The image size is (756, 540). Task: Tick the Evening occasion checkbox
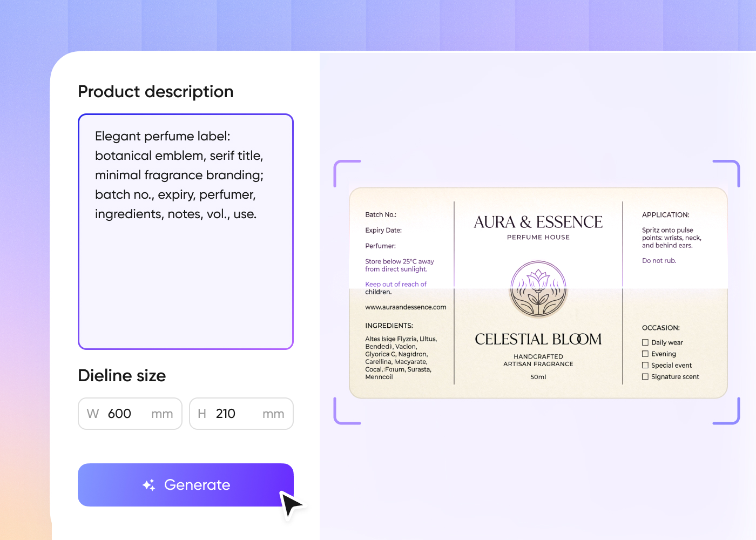tap(645, 354)
